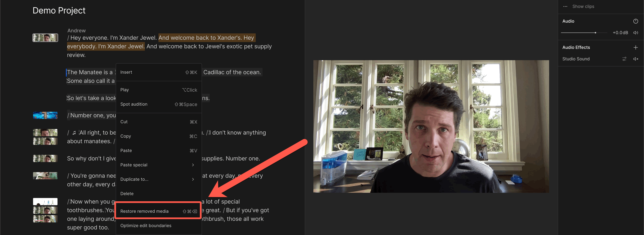The width and height of the screenshot is (644, 235).
Task: Open the three-dots menu beside Show clips
Action: [565, 6]
